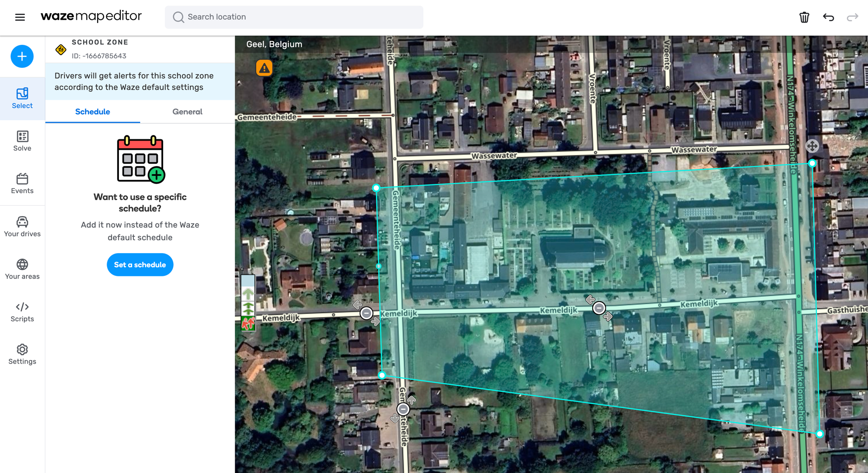
Task: Undo the last edit
Action: [x=828, y=17]
